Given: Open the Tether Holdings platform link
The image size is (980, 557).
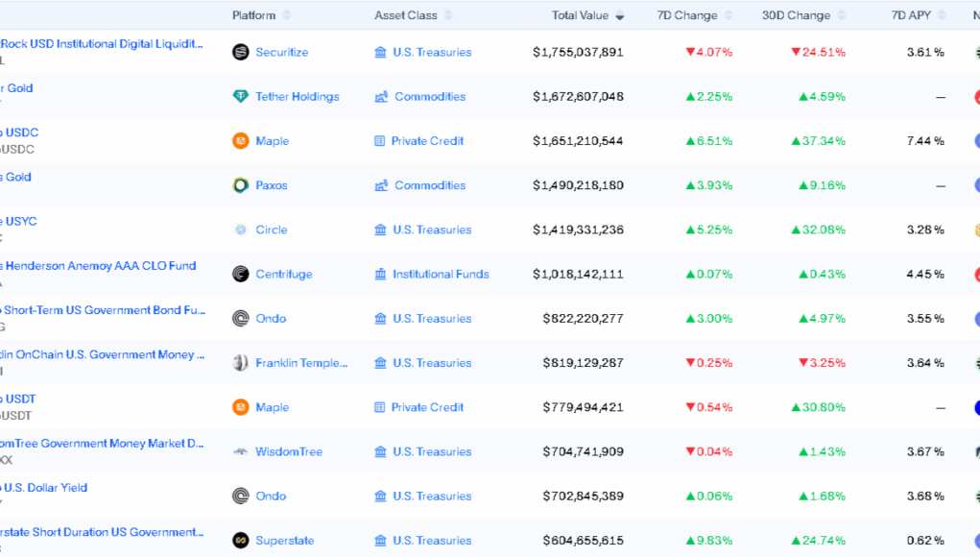Looking at the screenshot, I should (297, 96).
